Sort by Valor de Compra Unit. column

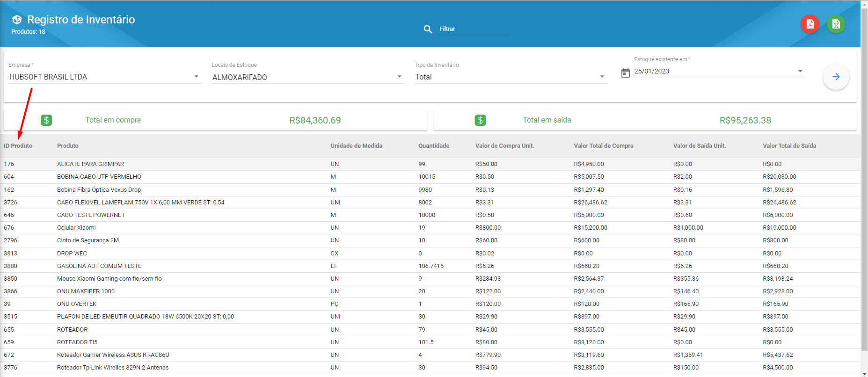505,146
